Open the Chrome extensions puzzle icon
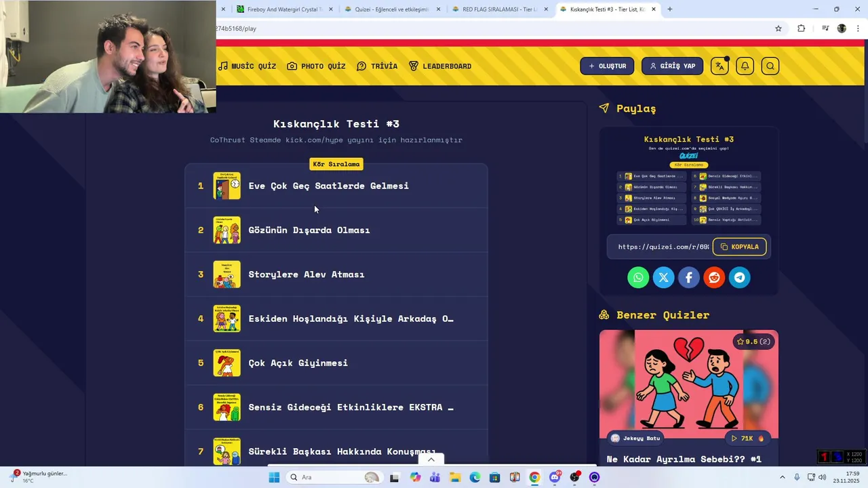This screenshot has height=488, width=868. pyautogui.click(x=802, y=28)
